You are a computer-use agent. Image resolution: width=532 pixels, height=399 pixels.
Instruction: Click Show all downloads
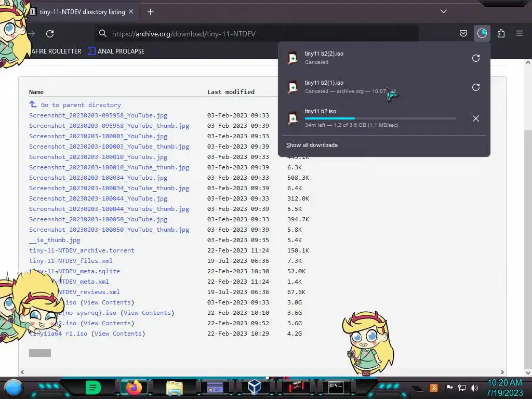[312, 145]
